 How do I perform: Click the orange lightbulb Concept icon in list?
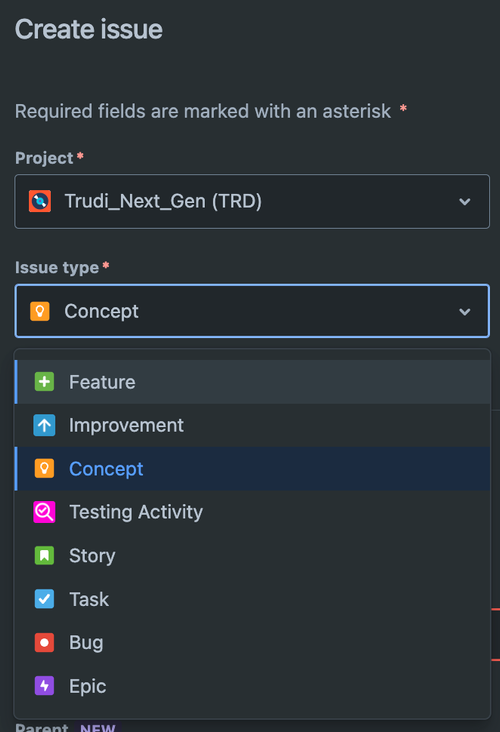click(x=44, y=469)
